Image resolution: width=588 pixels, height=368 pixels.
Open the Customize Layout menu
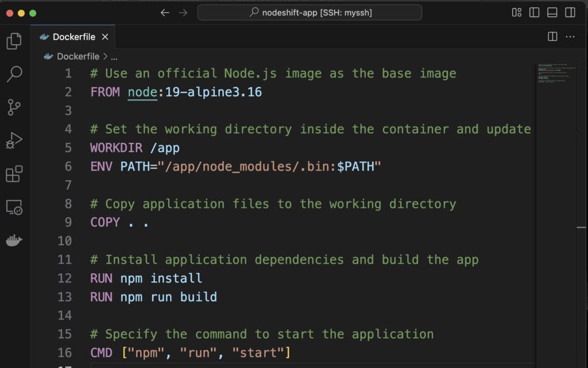pos(516,13)
